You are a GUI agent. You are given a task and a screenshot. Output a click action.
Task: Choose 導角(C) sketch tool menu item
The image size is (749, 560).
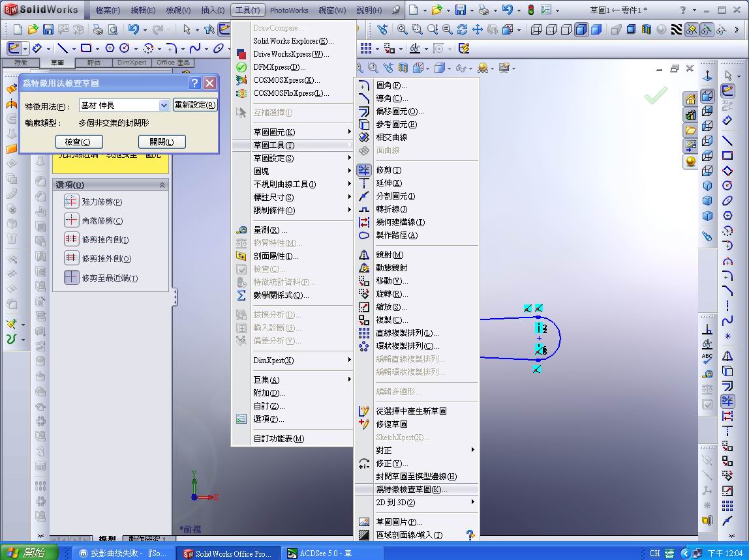pos(416,98)
